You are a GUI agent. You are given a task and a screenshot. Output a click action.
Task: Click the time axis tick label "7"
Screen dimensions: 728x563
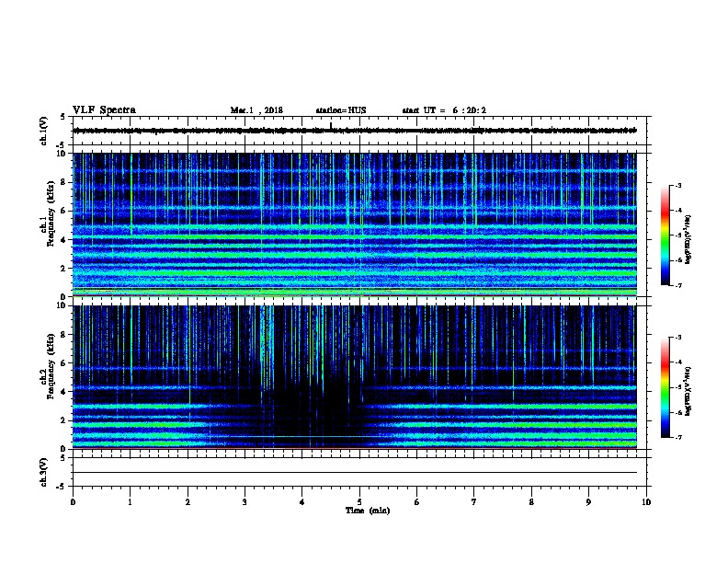[x=474, y=502]
